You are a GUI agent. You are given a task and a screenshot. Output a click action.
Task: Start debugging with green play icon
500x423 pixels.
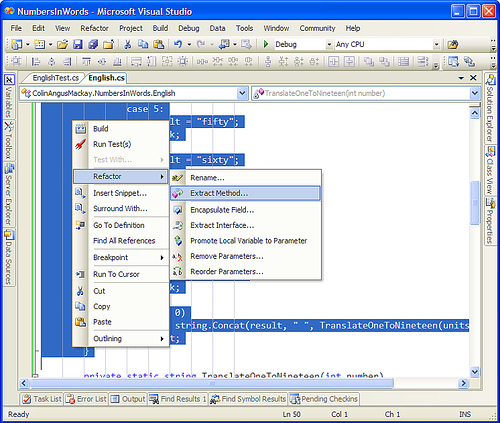(x=266, y=44)
